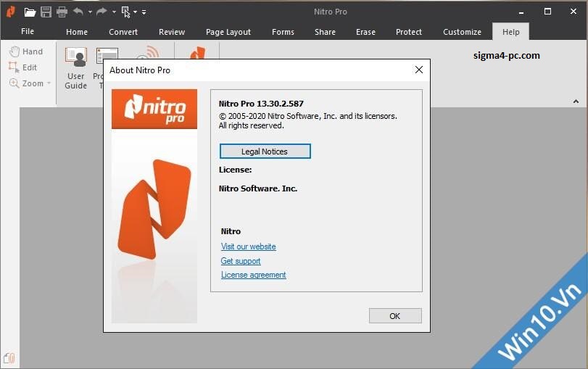Open the File menu
Viewport: 588px width, 369px height.
tap(28, 31)
